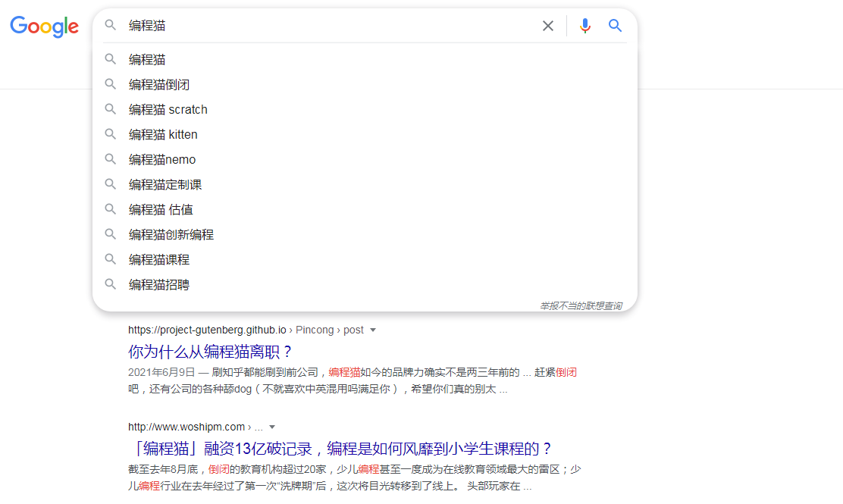This screenshot has width=843, height=504.
Task: Click magnifier icon beside 编程猫 估值
Action: [110, 209]
